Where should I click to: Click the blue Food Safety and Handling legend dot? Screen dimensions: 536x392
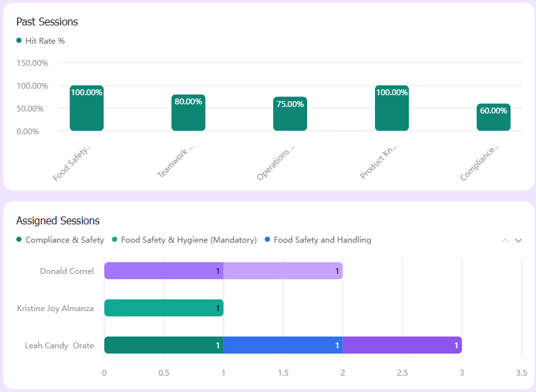(267, 239)
